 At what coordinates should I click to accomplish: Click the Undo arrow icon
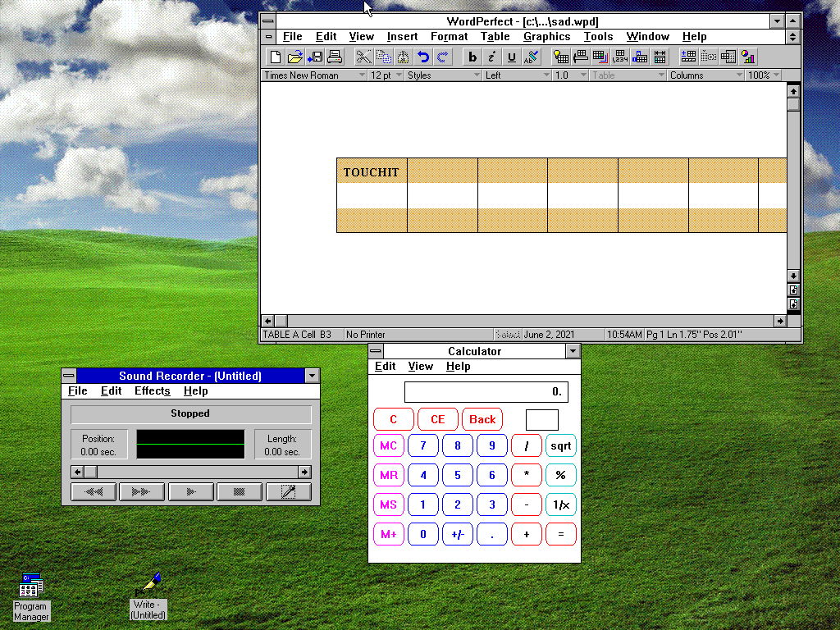tap(423, 57)
